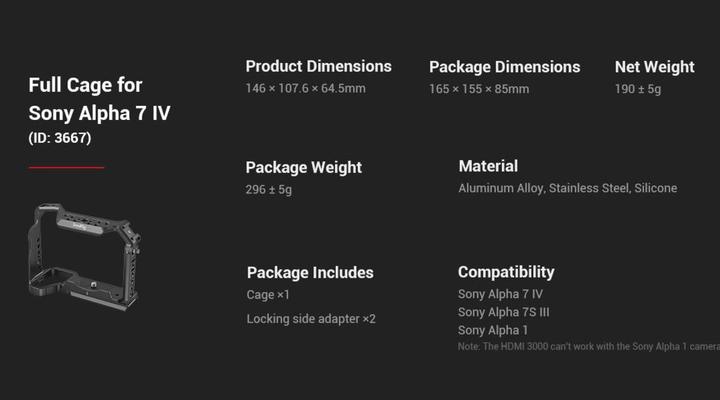The width and height of the screenshot is (720, 400).
Task: Click the Material heading
Action: coord(488,166)
